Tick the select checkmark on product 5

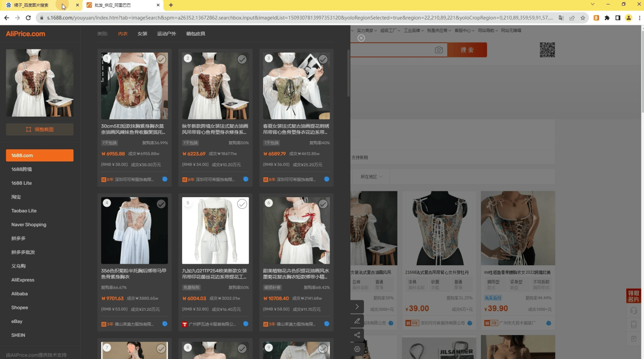pos(242,204)
